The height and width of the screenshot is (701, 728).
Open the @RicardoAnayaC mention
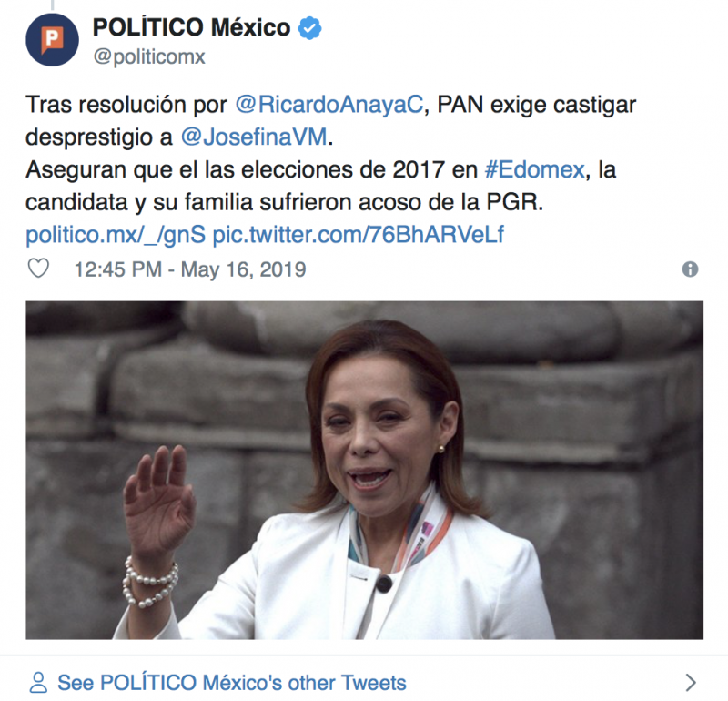329,104
